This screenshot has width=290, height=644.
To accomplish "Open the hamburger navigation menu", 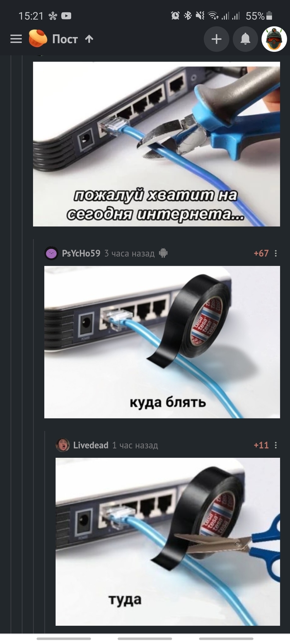I will (16, 39).
